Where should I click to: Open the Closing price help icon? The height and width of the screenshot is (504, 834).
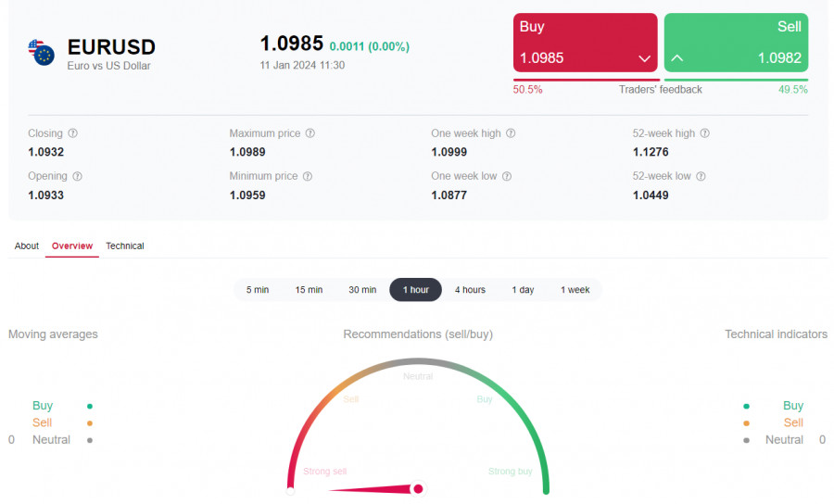coord(73,133)
